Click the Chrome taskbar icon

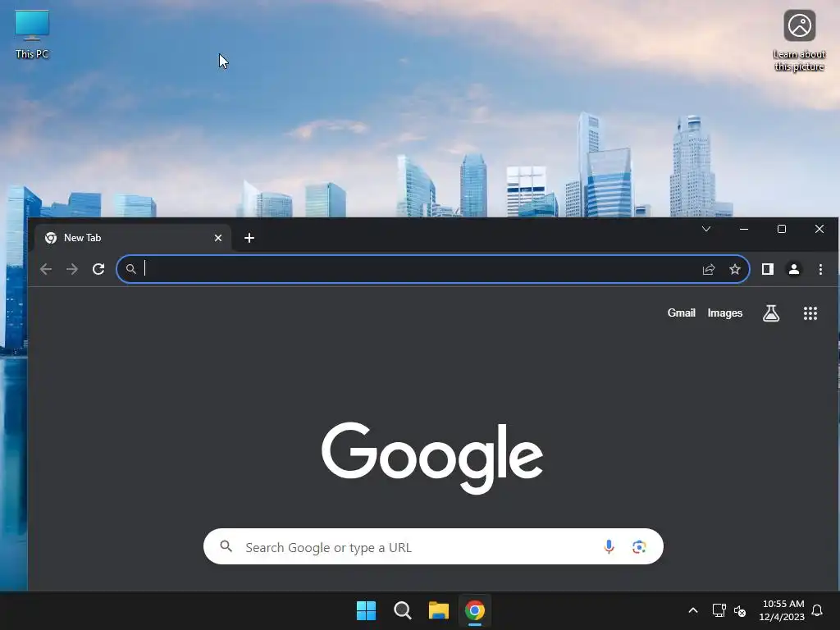[475, 610]
